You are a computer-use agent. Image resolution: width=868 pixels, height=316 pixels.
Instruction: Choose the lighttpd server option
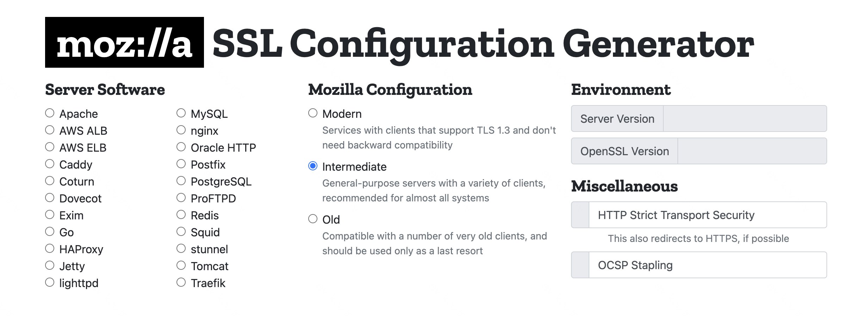point(50,282)
